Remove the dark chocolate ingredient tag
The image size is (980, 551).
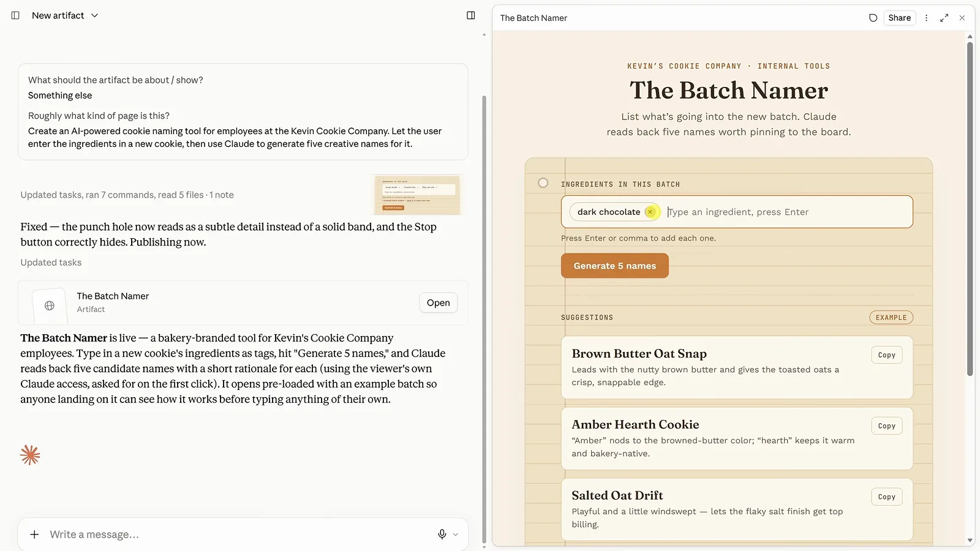[x=650, y=212]
